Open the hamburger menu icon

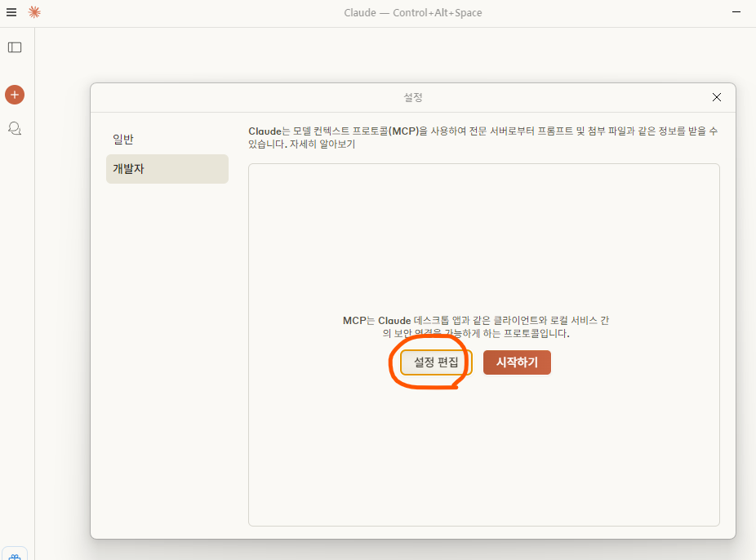pos(11,12)
